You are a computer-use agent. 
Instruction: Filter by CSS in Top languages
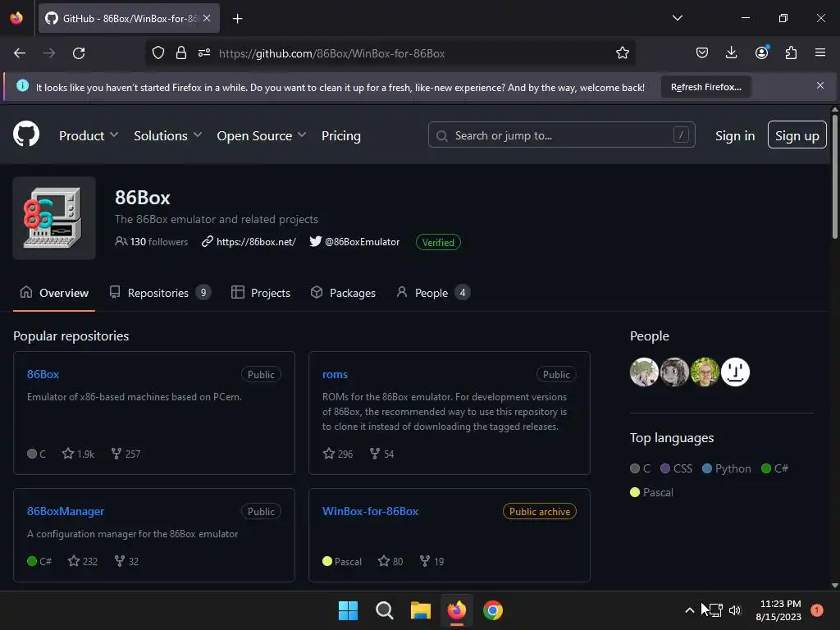pos(676,468)
